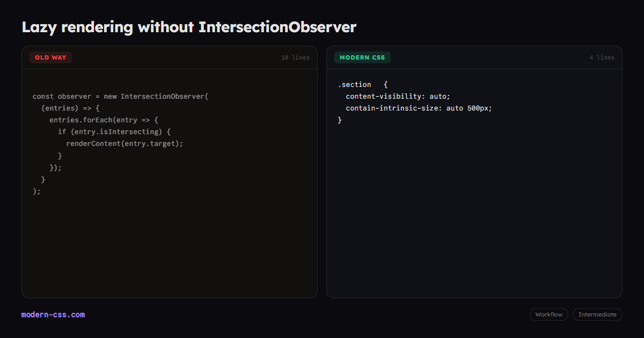This screenshot has height=338, width=644.
Task: Select the Intermediate tag pill
Action: coord(597,314)
